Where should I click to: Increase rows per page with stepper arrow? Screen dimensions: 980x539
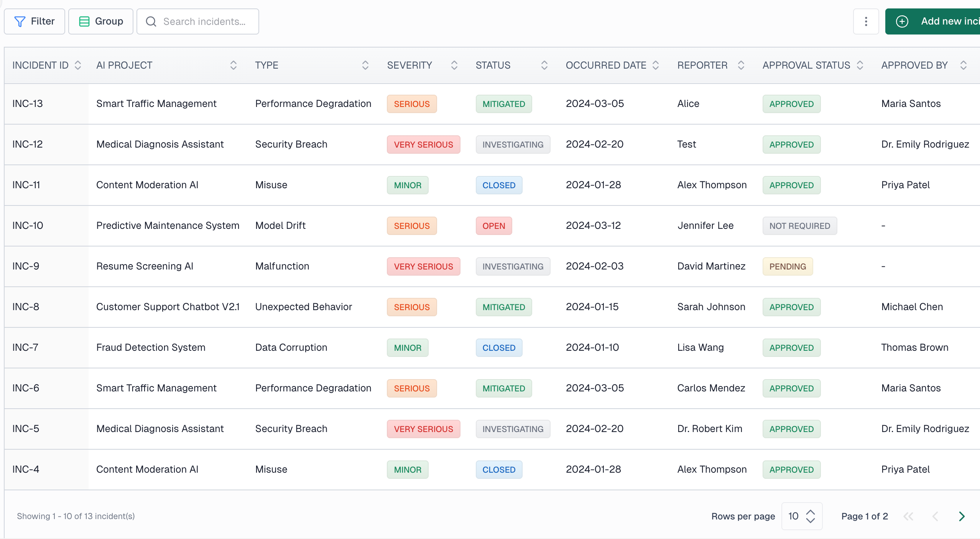pyautogui.click(x=810, y=512)
